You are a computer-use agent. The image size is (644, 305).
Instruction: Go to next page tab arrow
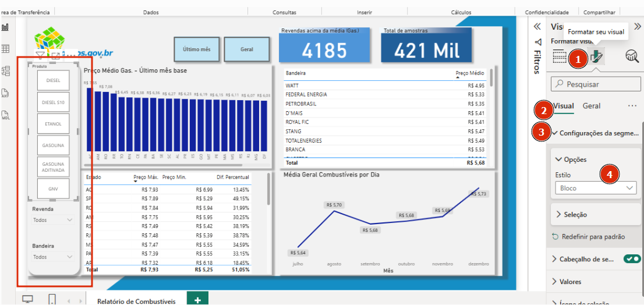pyautogui.click(x=80, y=301)
